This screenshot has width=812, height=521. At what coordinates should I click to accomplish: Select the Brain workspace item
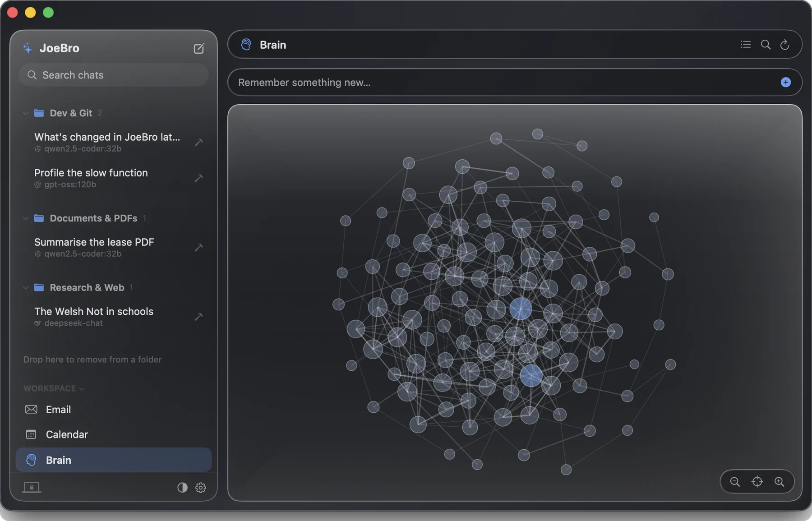[x=114, y=460]
